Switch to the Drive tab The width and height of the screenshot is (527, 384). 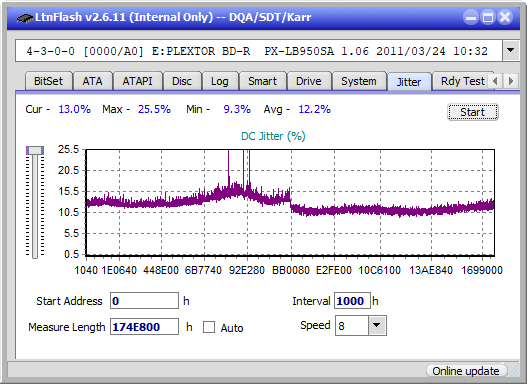point(309,81)
